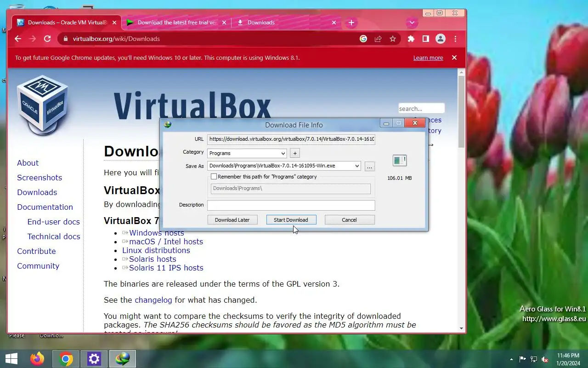Open the changelog link
The image size is (588, 368).
(x=153, y=300)
